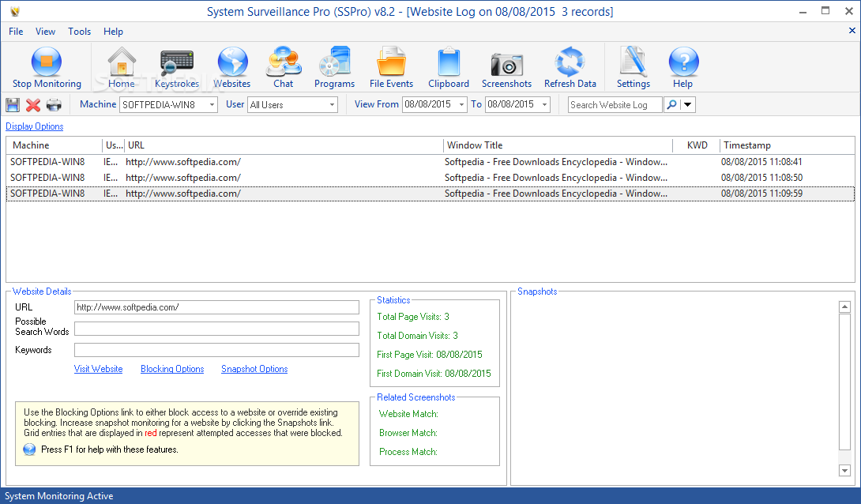Click the URL details input field
The image size is (861, 504).
(x=216, y=307)
